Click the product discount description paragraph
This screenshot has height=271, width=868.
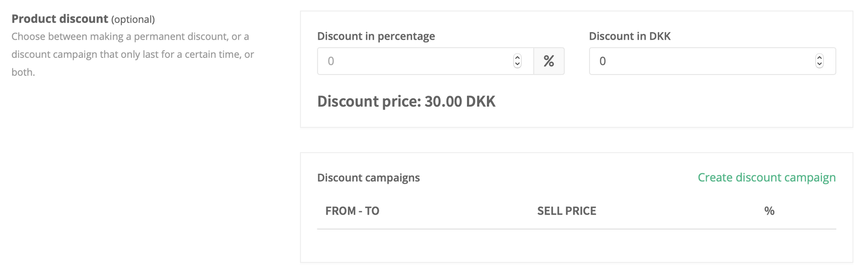pyautogui.click(x=132, y=54)
